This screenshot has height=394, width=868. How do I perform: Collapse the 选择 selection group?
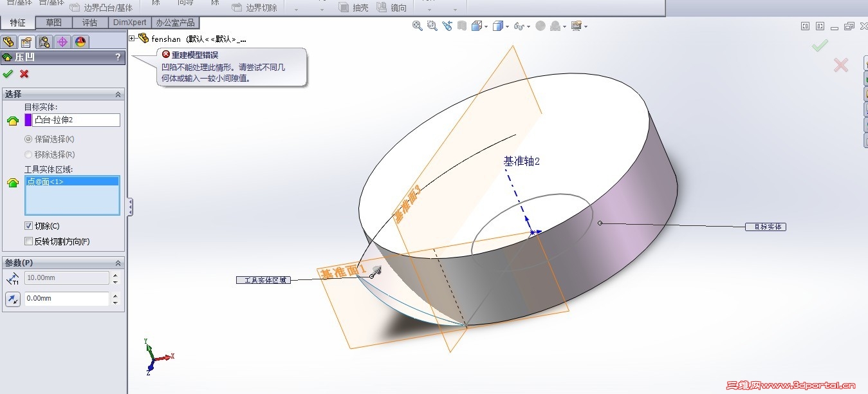(118, 93)
